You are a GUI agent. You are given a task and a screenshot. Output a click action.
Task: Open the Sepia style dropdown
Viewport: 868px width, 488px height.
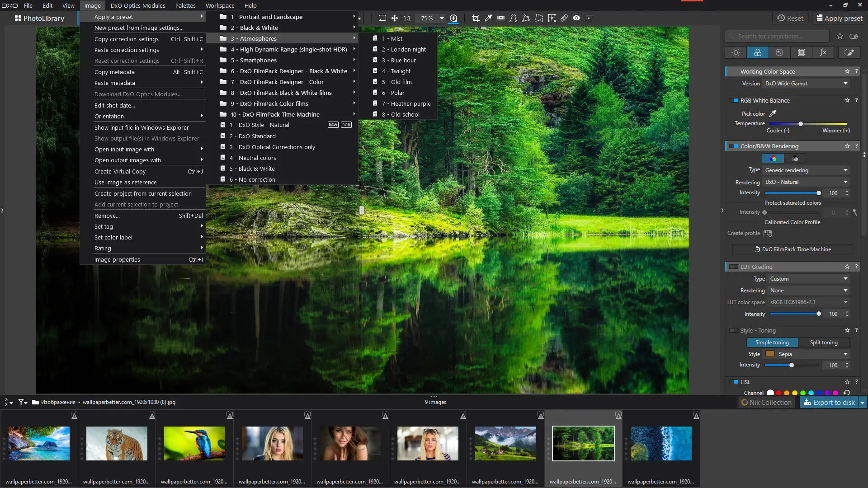[806, 354]
